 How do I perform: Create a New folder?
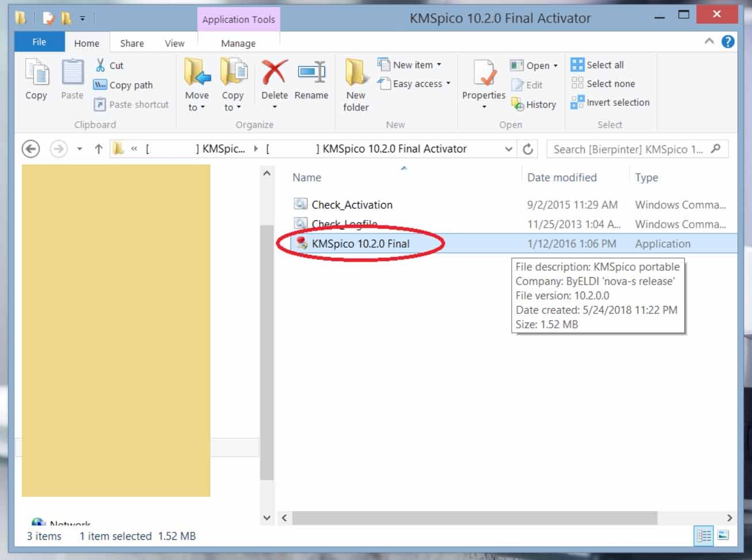pos(356,85)
